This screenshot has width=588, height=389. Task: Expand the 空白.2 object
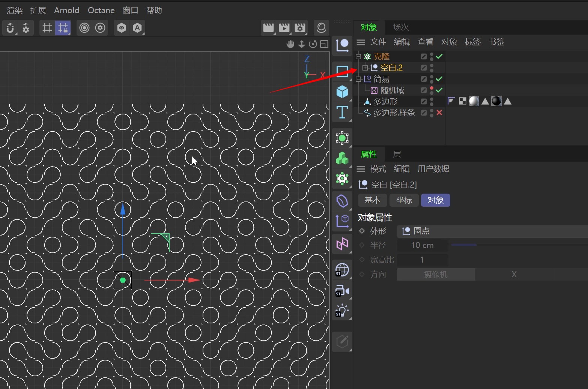[365, 68]
